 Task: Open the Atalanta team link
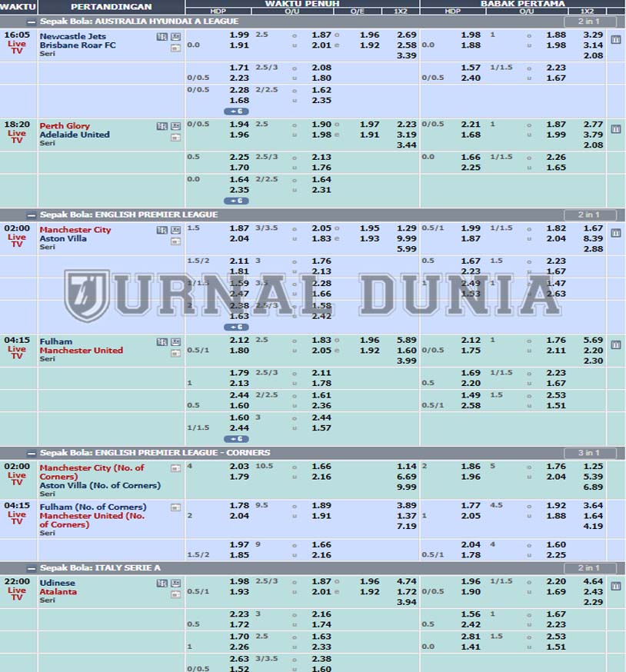(58, 592)
